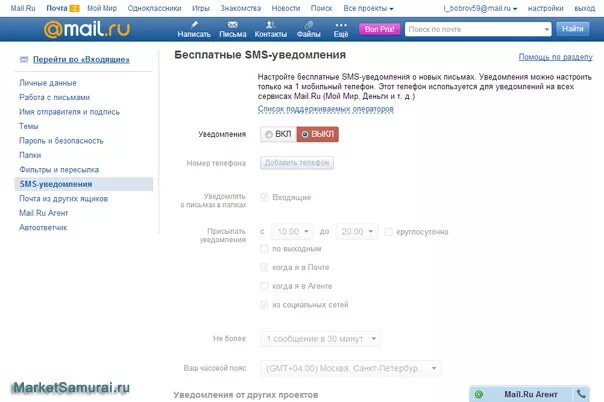
Task: Open Почта из других ящиков section
Action: 64,199
